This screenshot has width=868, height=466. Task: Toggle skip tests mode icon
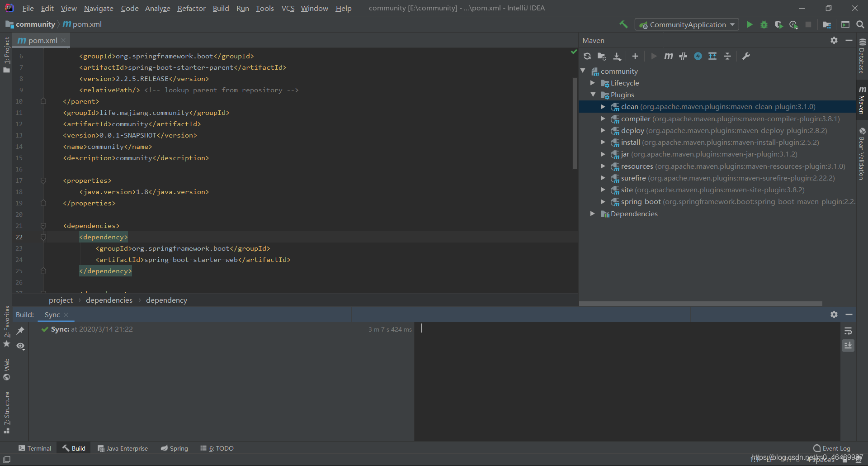[x=698, y=56]
